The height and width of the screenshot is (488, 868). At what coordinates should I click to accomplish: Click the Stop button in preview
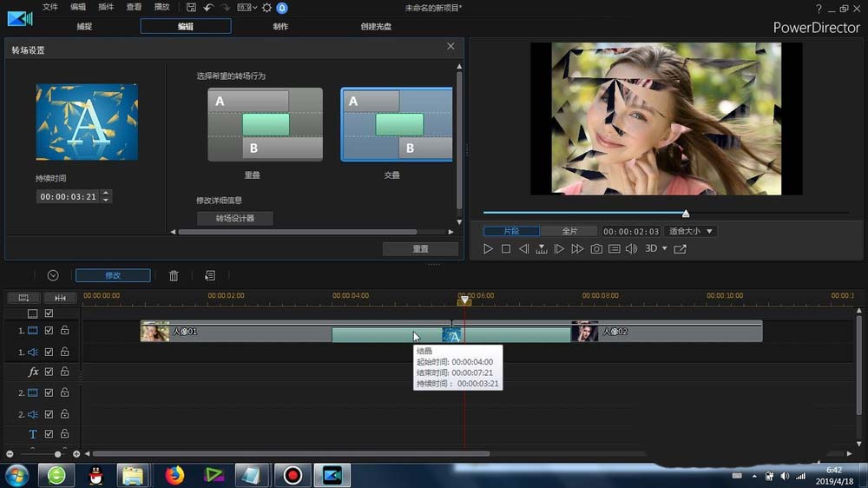coord(506,248)
